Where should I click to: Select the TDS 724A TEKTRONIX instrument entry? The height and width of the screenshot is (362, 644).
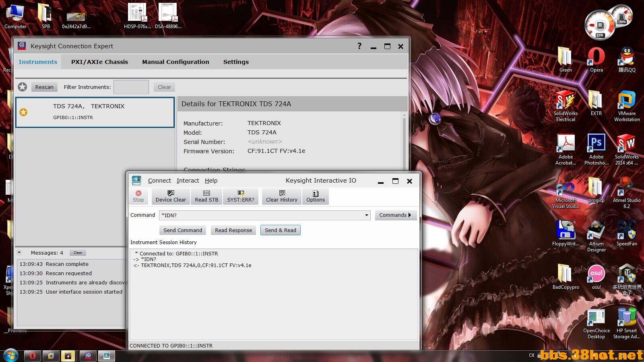(x=95, y=112)
